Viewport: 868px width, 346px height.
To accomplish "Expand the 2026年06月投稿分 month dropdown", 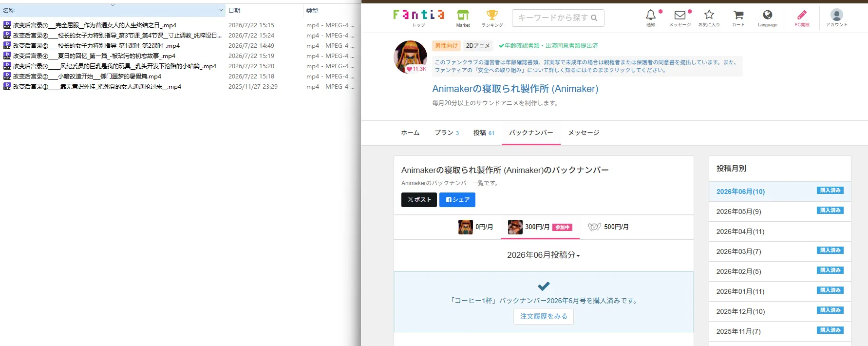I will pos(544,255).
